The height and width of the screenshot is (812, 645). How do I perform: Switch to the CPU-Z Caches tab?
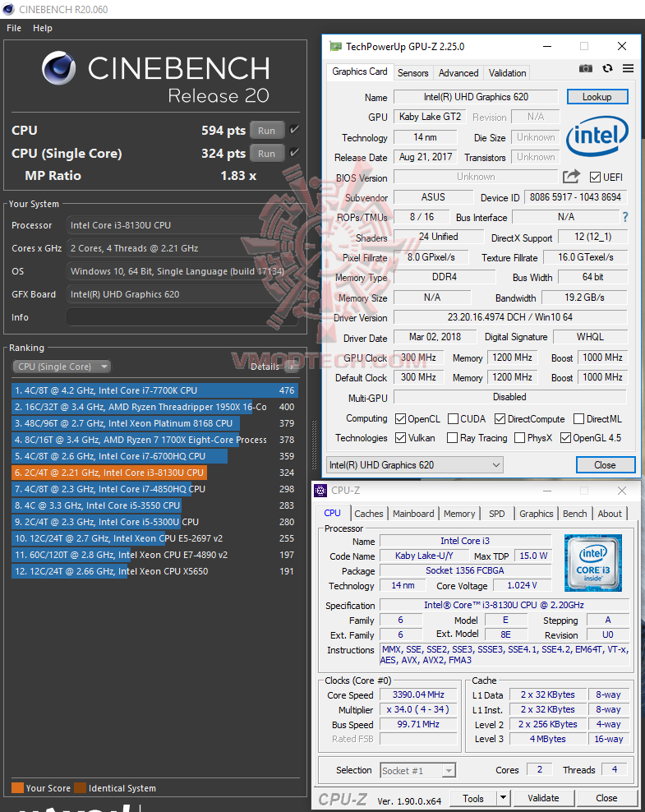coord(369,514)
